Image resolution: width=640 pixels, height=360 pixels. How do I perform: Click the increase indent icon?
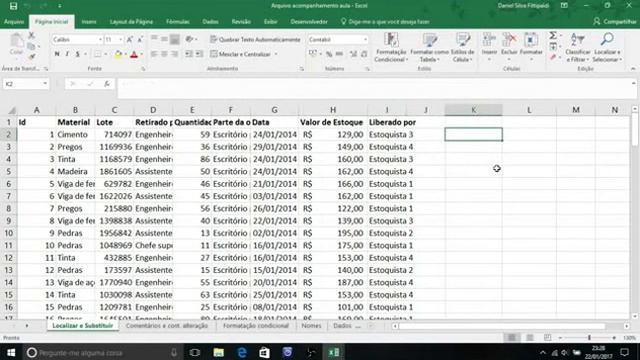[x=199, y=54]
